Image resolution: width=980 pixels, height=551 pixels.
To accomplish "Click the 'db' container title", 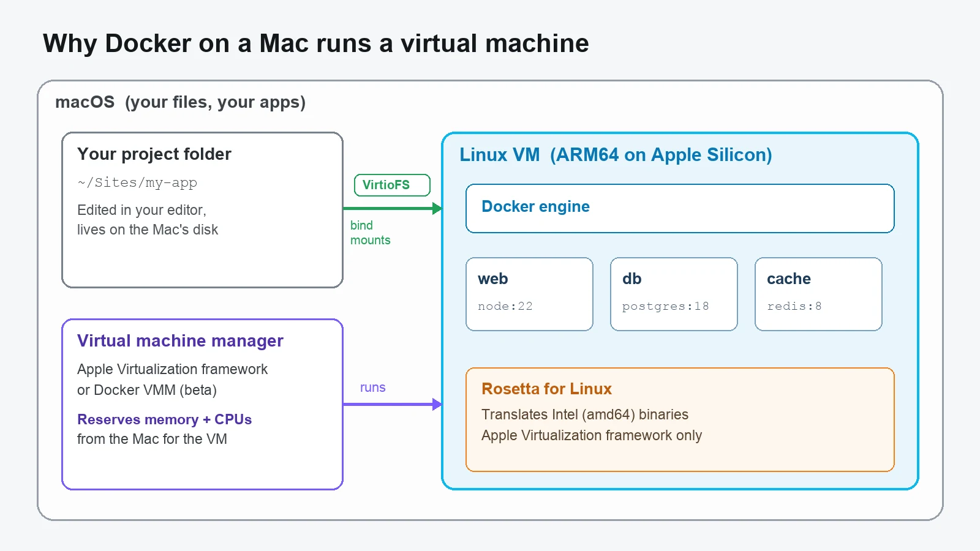I will (x=631, y=279).
